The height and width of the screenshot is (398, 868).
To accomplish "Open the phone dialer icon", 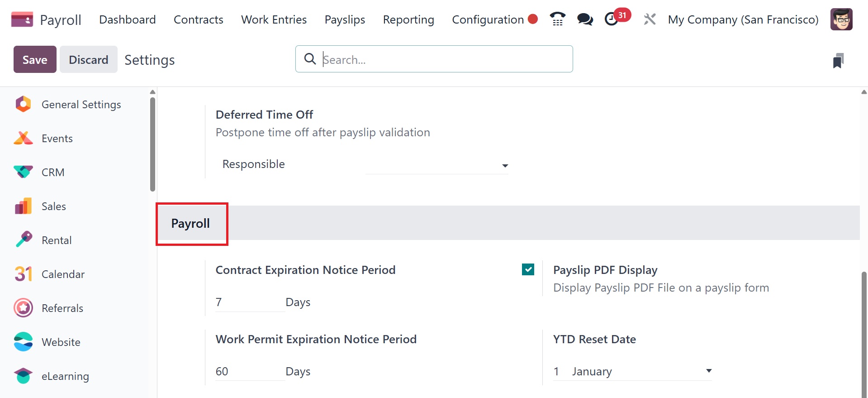I will click(557, 19).
